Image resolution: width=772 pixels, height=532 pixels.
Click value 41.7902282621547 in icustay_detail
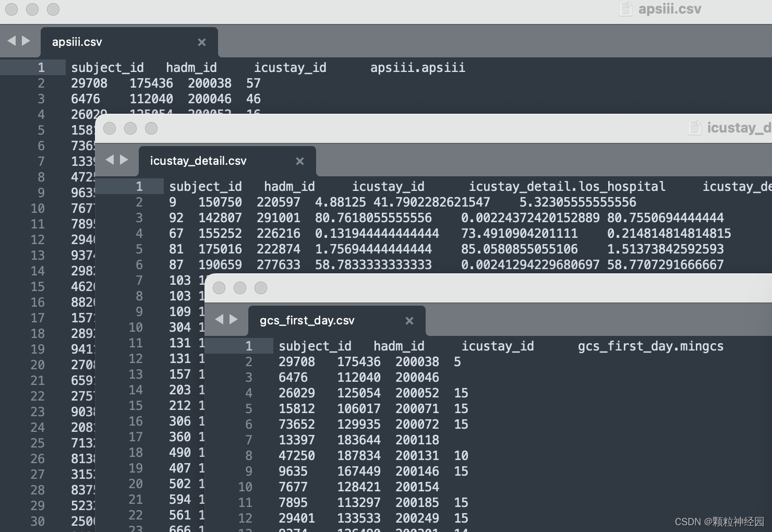432,202
